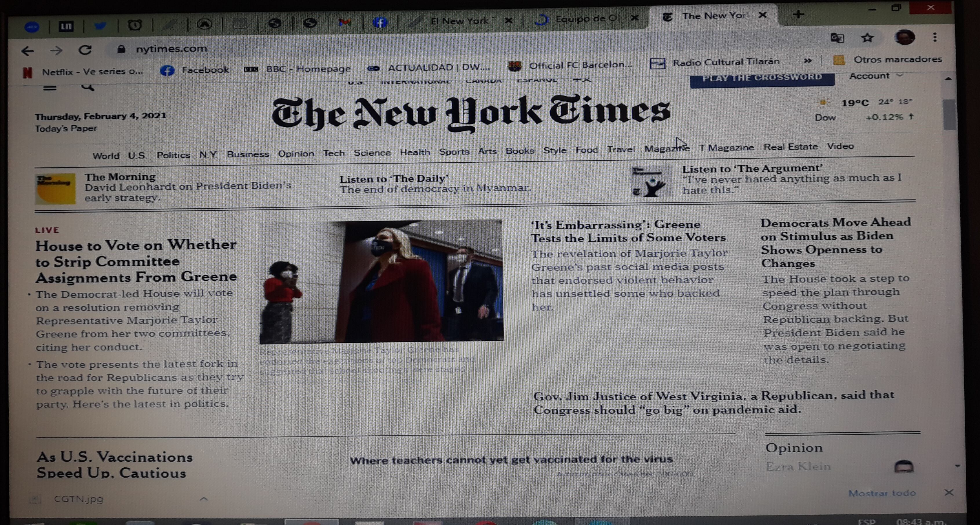Click the NYT search magnifier icon
Image resolution: width=980 pixels, height=525 pixels.
pos(87,87)
